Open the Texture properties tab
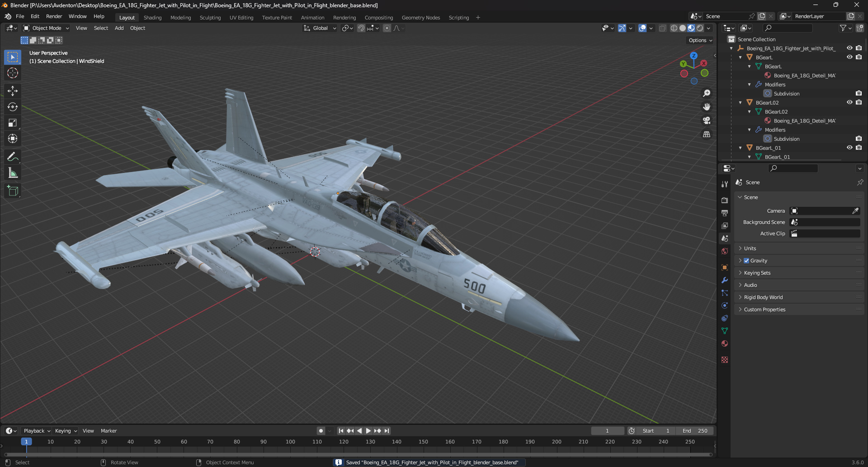Screen dimensions: 868x467 point(725,360)
